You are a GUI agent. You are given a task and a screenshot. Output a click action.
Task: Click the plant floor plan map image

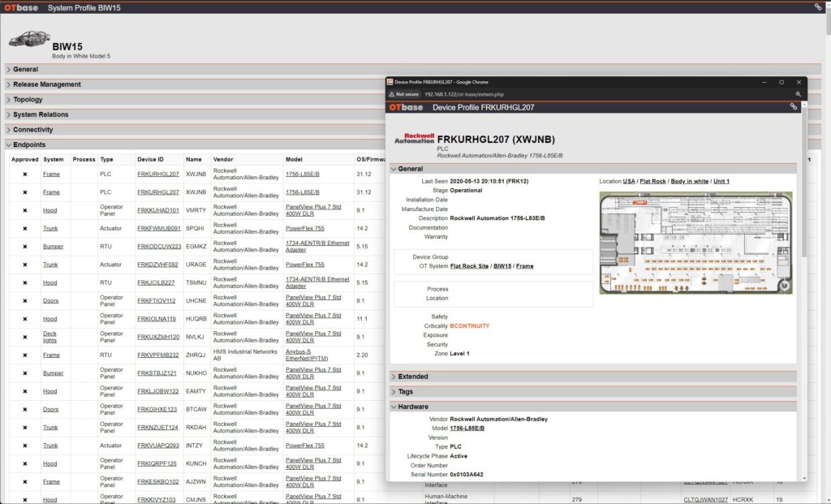(x=695, y=242)
